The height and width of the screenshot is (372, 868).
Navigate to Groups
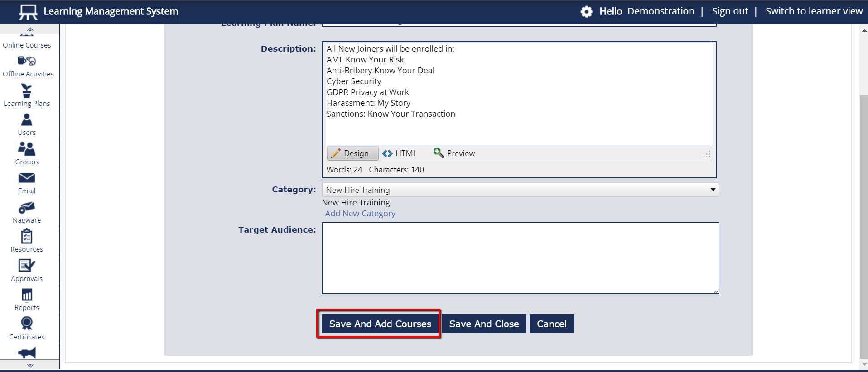pyautogui.click(x=27, y=154)
